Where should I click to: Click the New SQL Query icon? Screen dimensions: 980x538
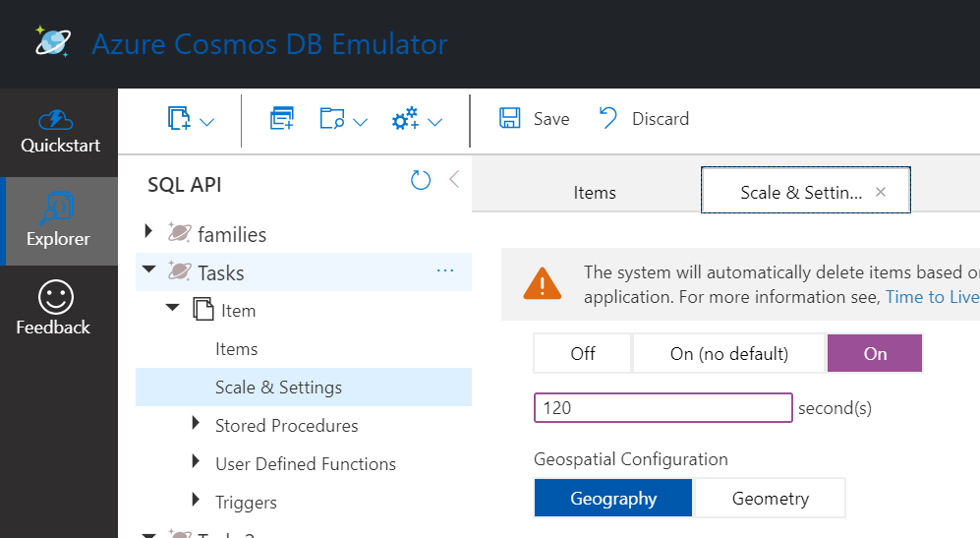[x=282, y=119]
